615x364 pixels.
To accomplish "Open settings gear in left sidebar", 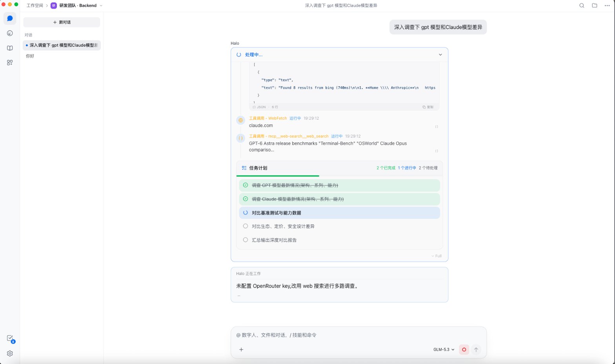I will pos(10,353).
